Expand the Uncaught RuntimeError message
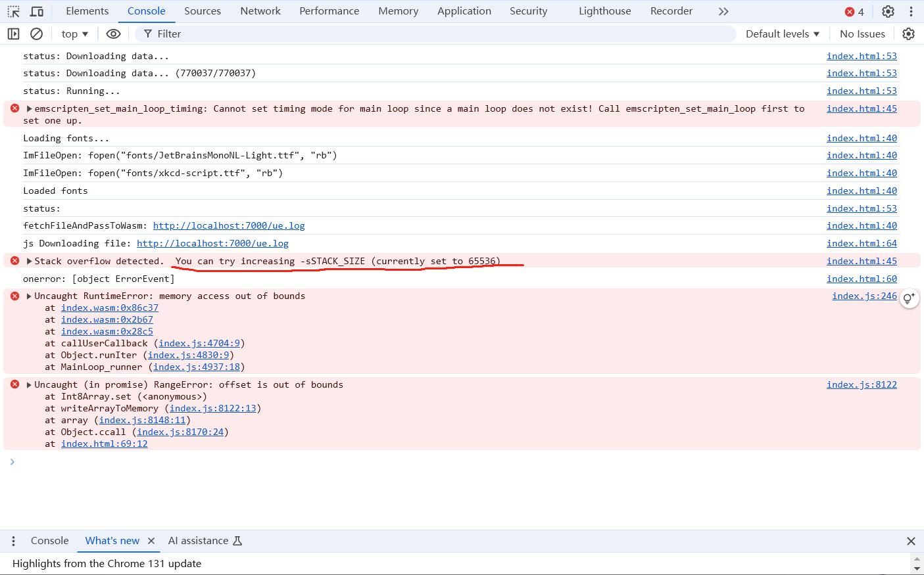 click(29, 296)
